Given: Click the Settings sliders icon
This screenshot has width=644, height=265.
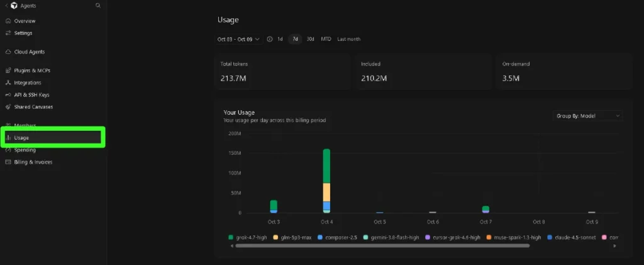Looking at the screenshot, I should tap(8, 33).
